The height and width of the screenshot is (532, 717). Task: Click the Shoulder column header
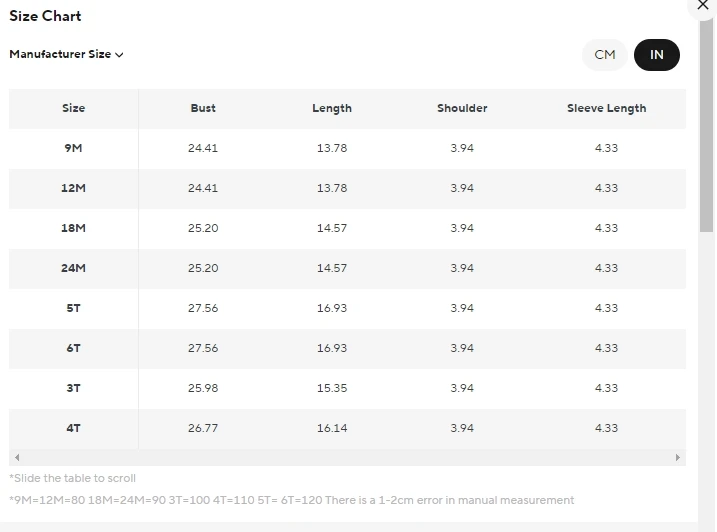pos(462,108)
